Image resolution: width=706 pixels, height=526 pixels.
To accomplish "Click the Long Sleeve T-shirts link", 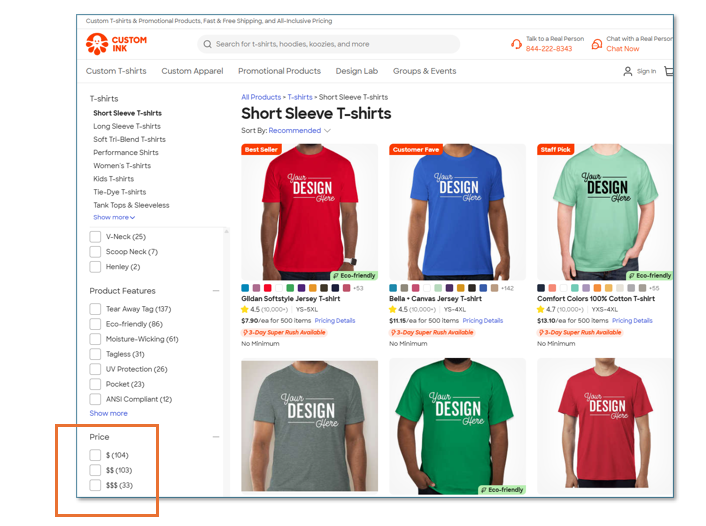I will click(x=127, y=127).
